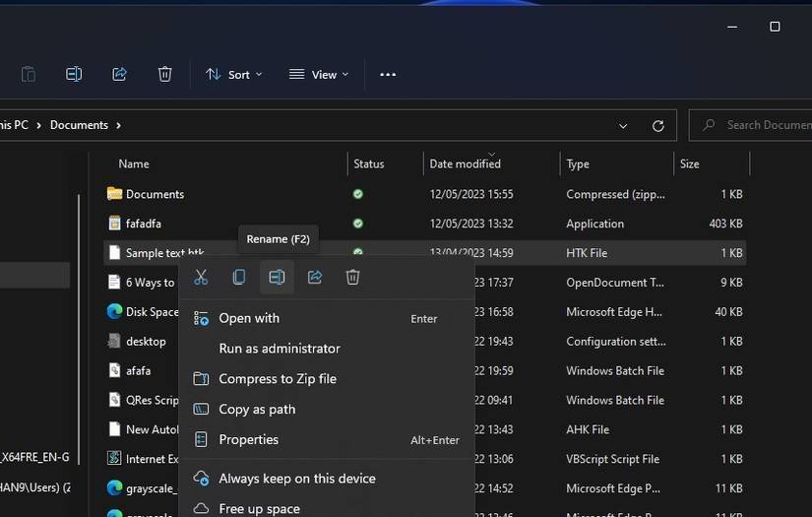
Task: Choose Copy as path from context menu
Action: tap(257, 410)
